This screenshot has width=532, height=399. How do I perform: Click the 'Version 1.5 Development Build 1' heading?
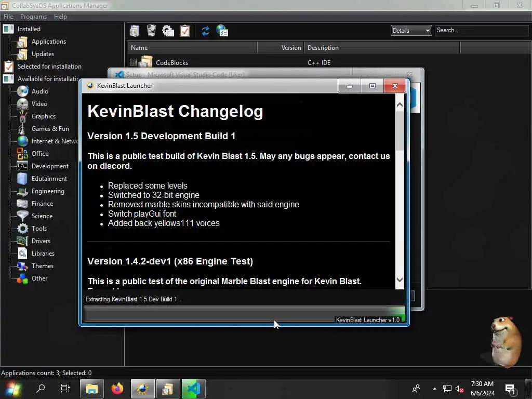pos(161,136)
